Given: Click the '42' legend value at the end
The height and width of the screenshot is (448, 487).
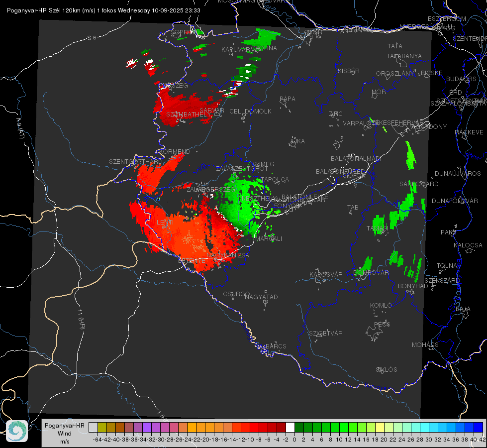Looking at the screenshot, I should (x=482, y=440).
